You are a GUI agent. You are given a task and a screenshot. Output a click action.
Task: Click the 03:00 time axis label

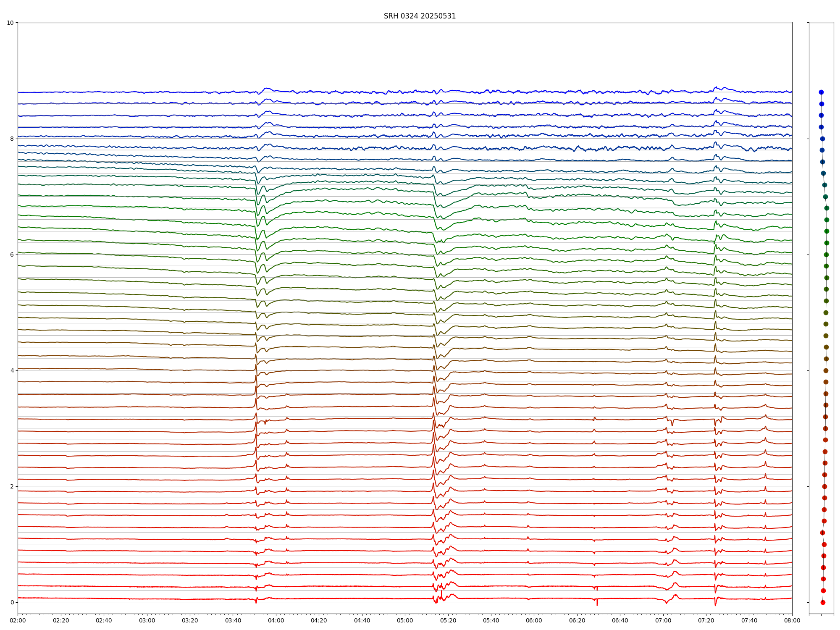point(147,620)
